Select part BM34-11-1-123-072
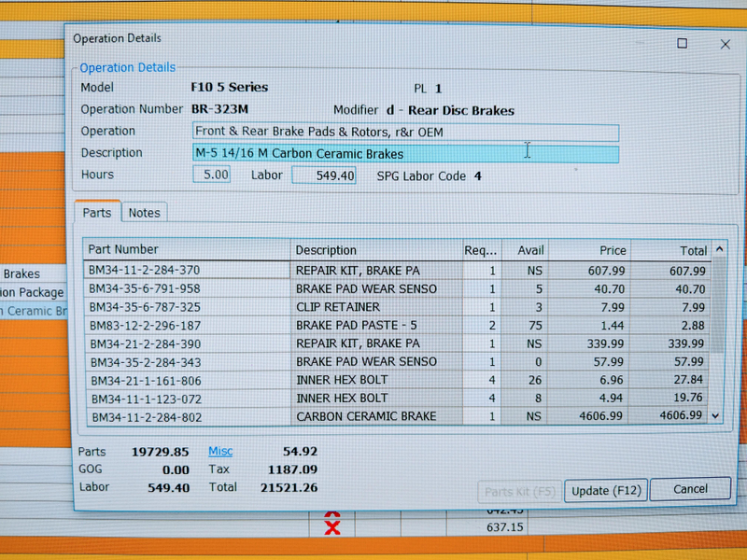 coord(190,399)
